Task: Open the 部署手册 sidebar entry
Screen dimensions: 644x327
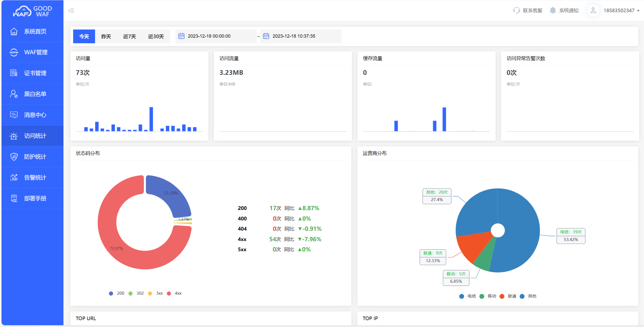Action: 35,198
